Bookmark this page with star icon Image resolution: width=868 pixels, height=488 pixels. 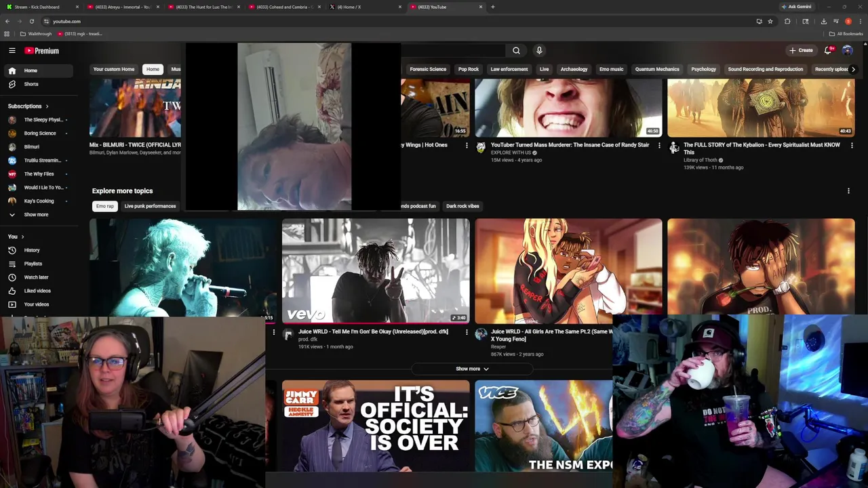[x=770, y=21]
